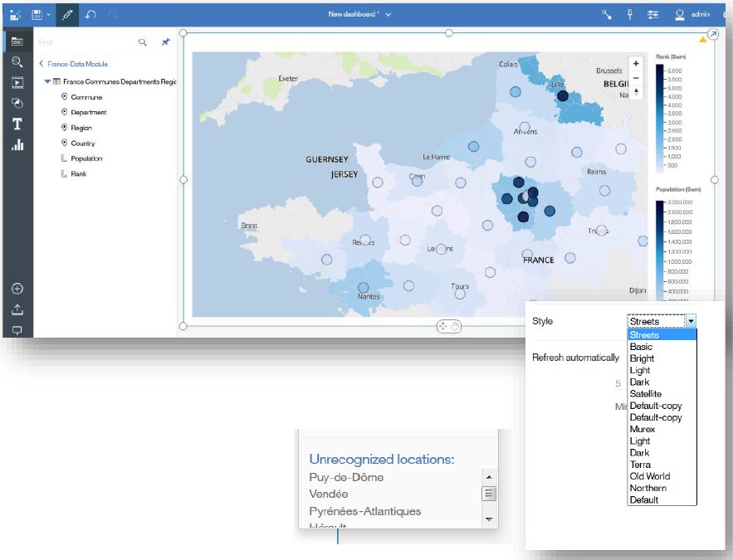This screenshot has height=560, width=733.
Task: Toggle the pencil Edit mode button
Action: tap(67, 14)
